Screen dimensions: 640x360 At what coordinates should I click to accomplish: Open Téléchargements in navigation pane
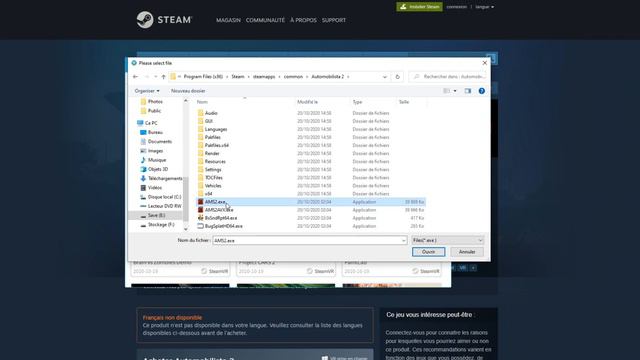click(165, 178)
